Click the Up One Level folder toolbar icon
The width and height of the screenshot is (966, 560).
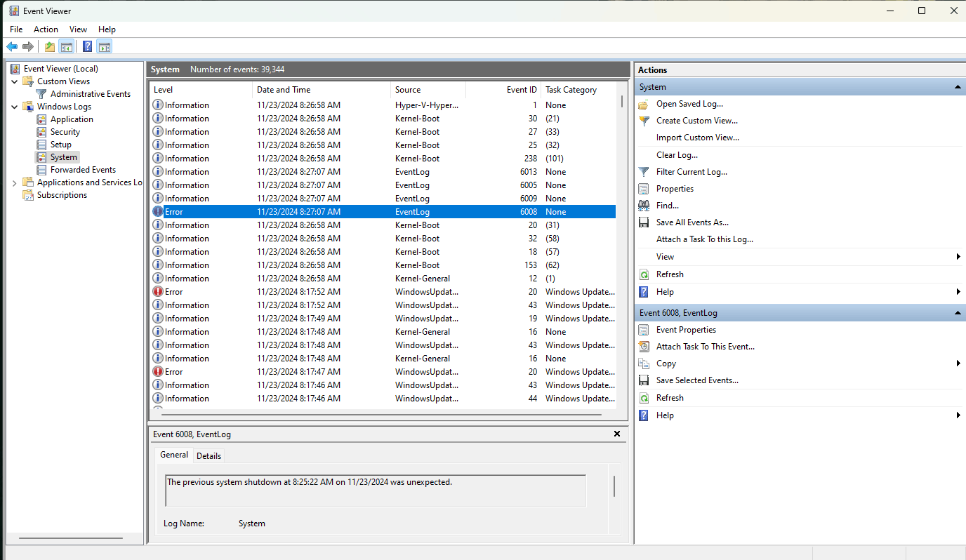50,47
